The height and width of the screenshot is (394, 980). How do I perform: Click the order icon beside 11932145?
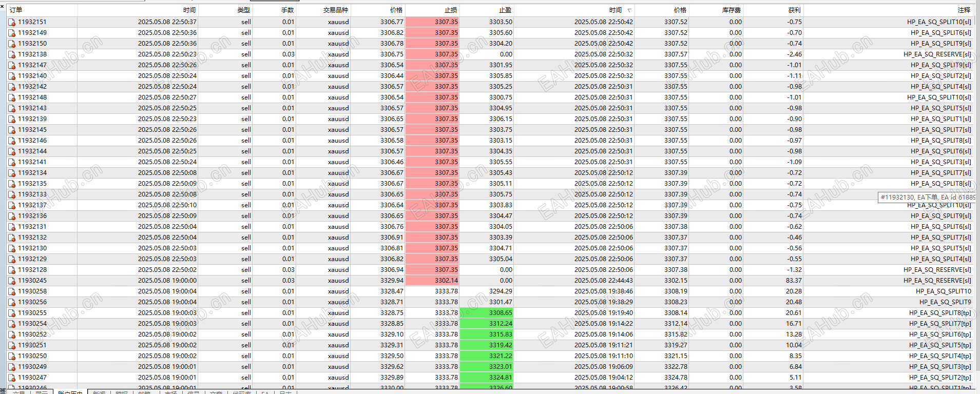[x=12, y=130]
